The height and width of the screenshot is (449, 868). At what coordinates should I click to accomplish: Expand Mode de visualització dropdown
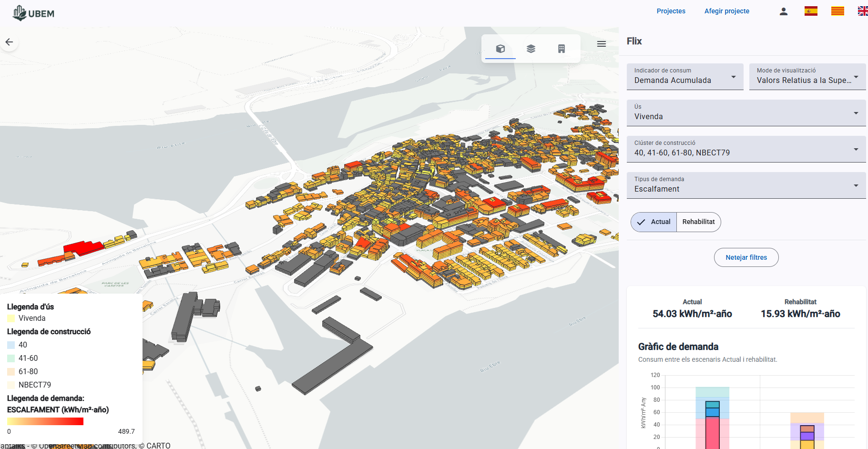pyautogui.click(x=807, y=76)
